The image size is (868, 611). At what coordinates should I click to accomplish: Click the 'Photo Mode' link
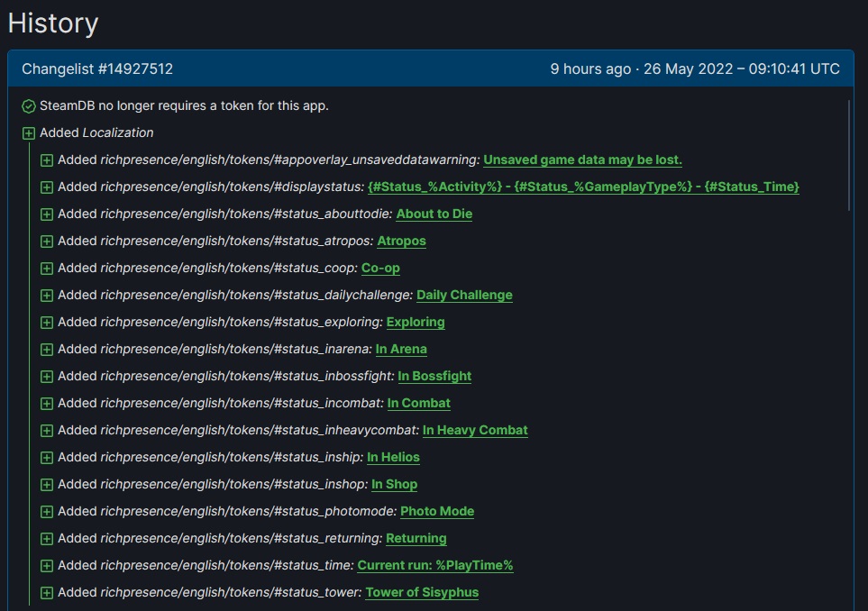(437, 511)
